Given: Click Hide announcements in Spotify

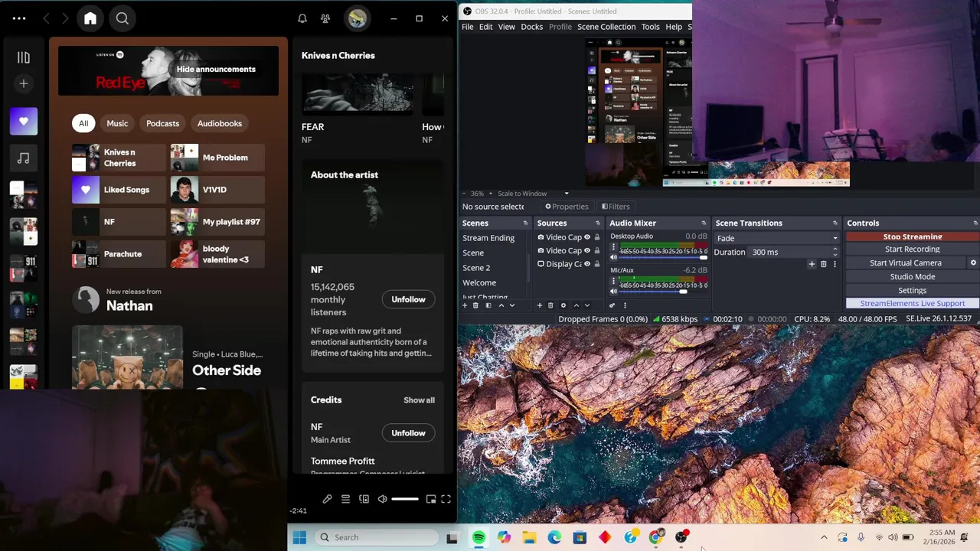Looking at the screenshot, I should [216, 69].
